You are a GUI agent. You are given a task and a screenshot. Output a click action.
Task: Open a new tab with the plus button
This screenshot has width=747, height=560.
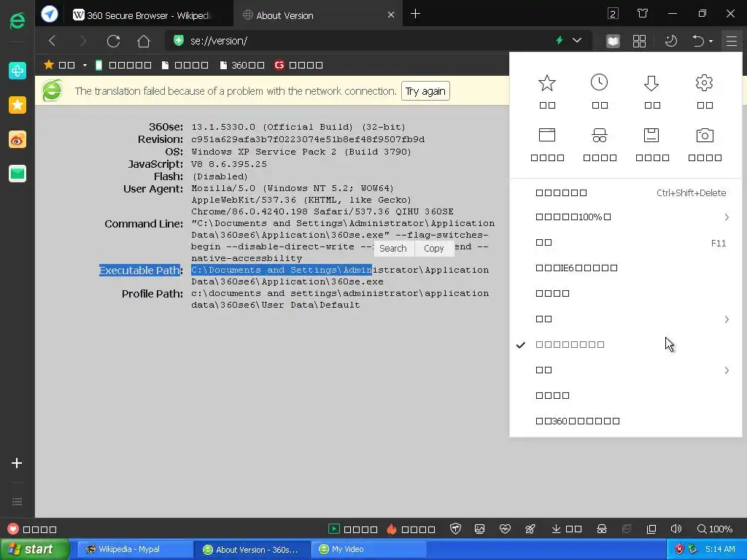coord(415,14)
